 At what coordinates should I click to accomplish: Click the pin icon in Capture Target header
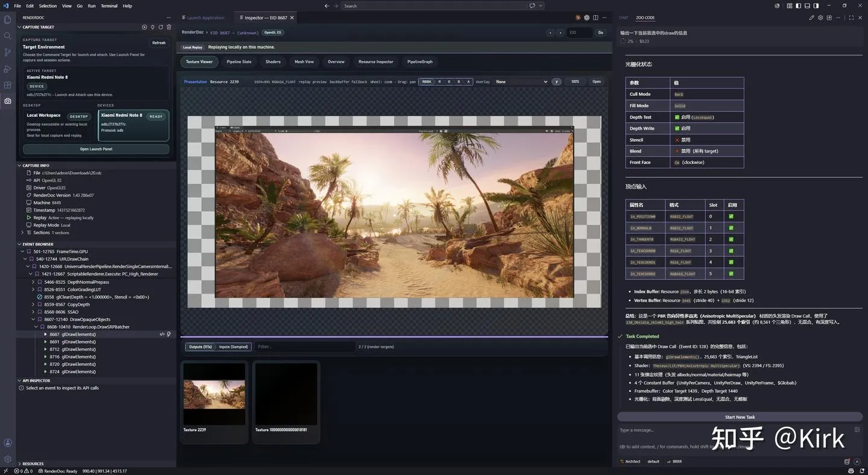153,27
